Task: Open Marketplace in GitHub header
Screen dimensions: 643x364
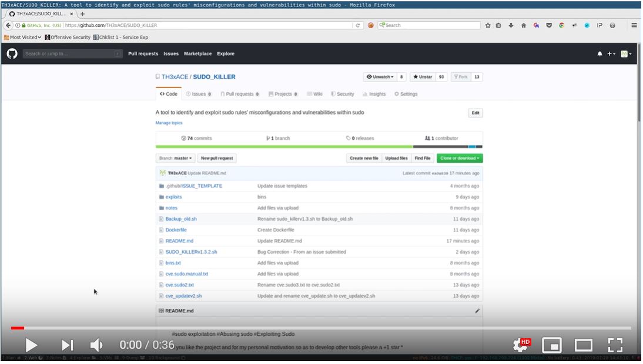Action: (197, 53)
